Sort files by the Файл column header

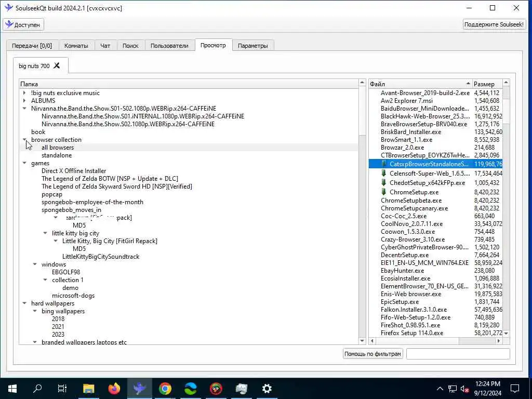click(420, 84)
